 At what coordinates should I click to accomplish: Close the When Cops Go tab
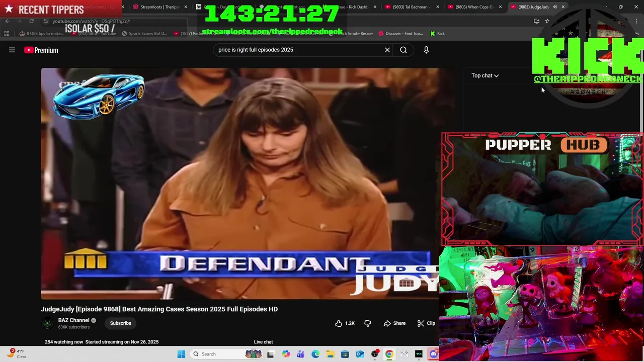tap(500, 7)
